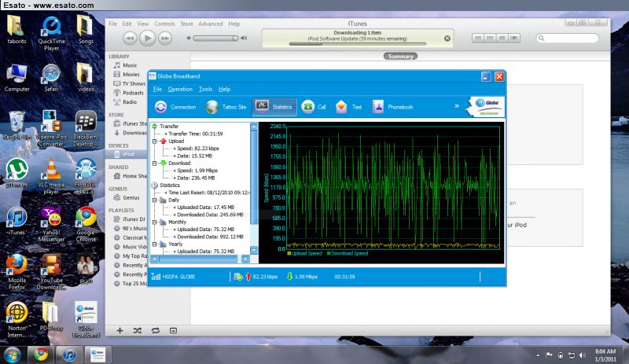Click iTunes Next track button
The width and height of the screenshot is (629, 364).
[x=165, y=38]
